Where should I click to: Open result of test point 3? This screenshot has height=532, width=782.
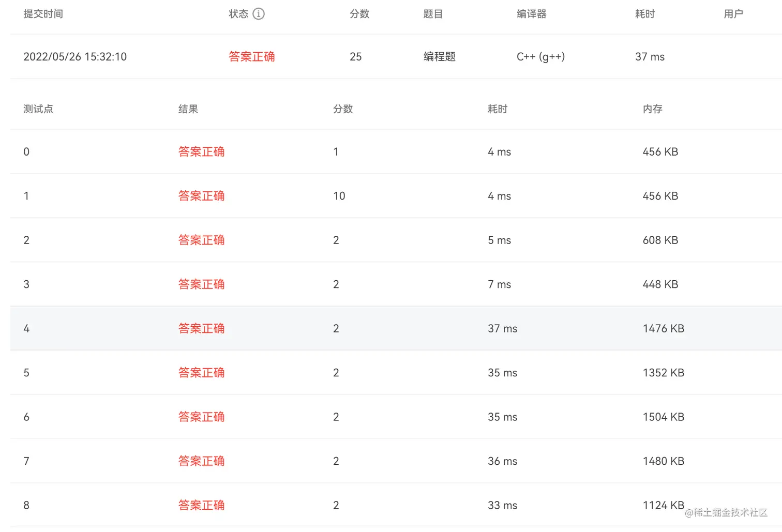[201, 284]
